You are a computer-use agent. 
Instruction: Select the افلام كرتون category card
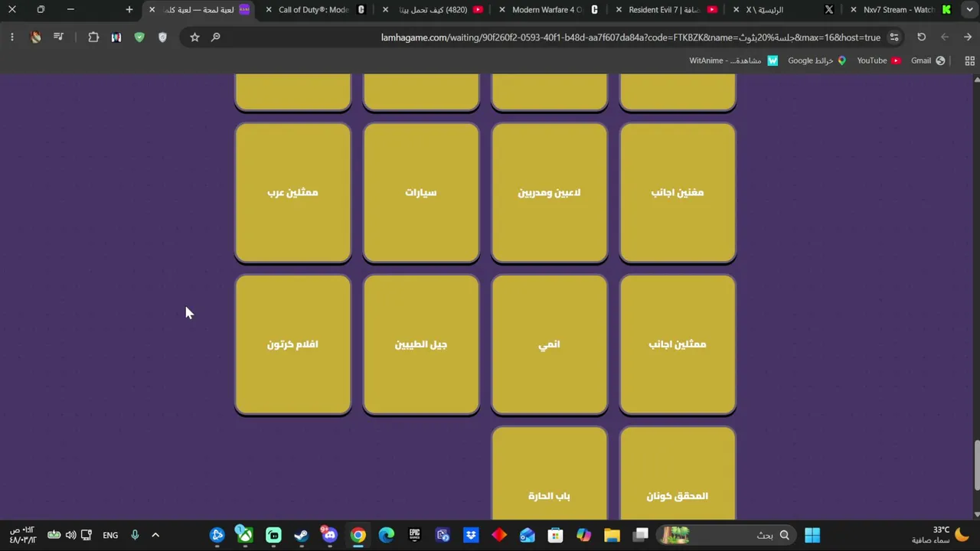pyautogui.click(x=293, y=344)
